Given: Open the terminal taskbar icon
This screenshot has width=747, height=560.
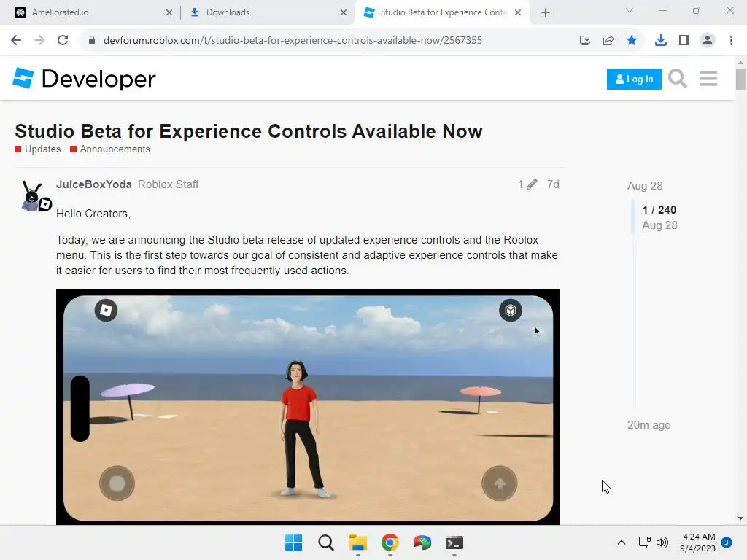Looking at the screenshot, I should click(x=454, y=542).
